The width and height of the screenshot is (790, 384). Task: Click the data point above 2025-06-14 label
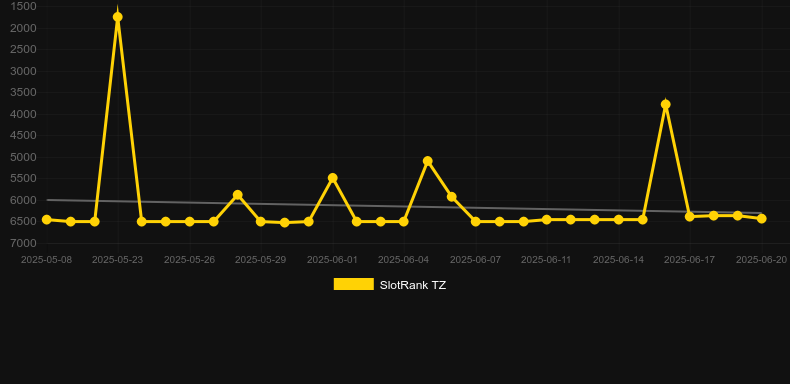point(619,220)
